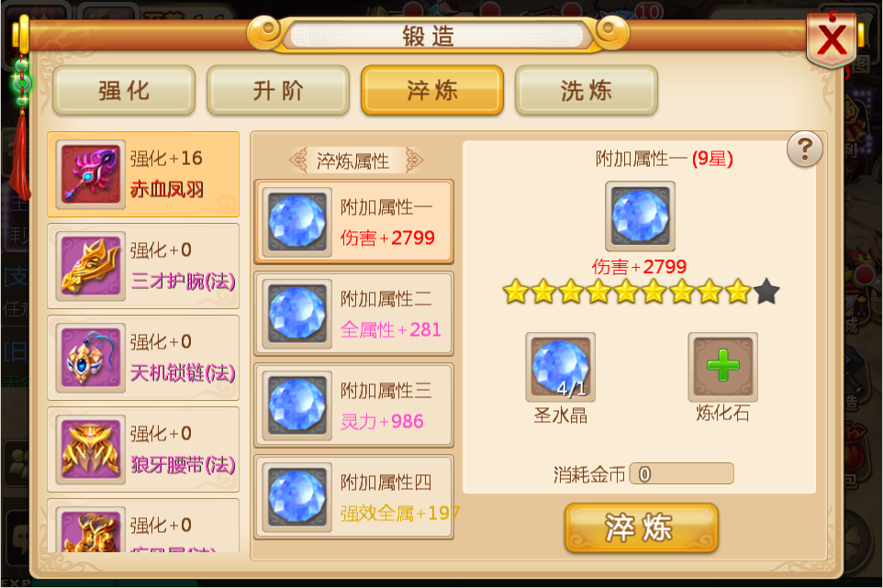Select 附加属性一 伤害+2799 entry
883x588 pixels.
(x=353, y=222)
